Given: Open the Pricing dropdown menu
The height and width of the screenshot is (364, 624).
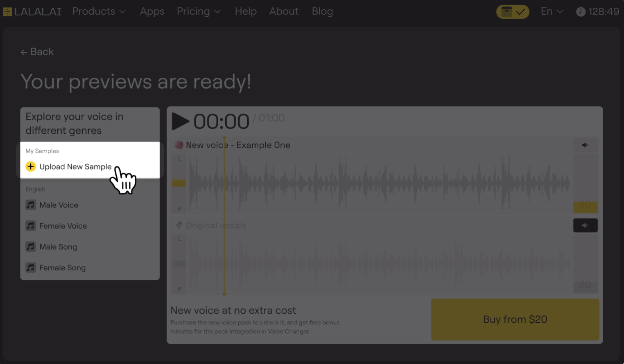Looking at the screenshot, I should (x=199, y=11).
